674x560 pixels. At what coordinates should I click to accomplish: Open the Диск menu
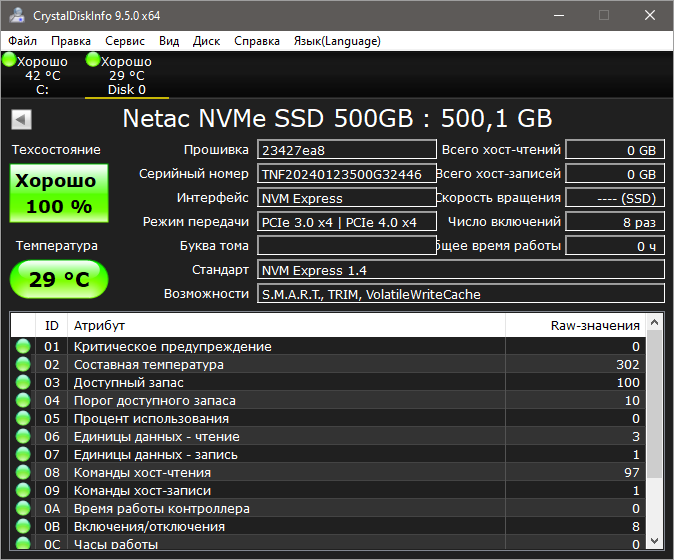click(x=206, y=41)
